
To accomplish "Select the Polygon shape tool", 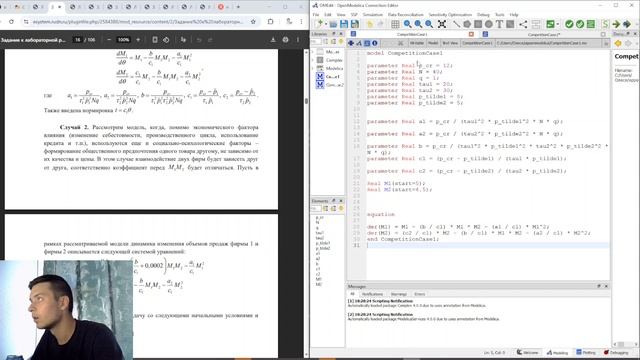I will tap(467, 24).
